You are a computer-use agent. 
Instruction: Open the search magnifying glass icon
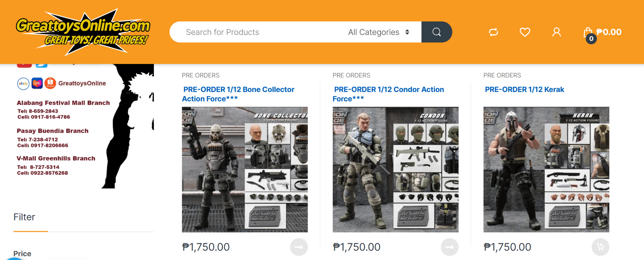[436, 32]
